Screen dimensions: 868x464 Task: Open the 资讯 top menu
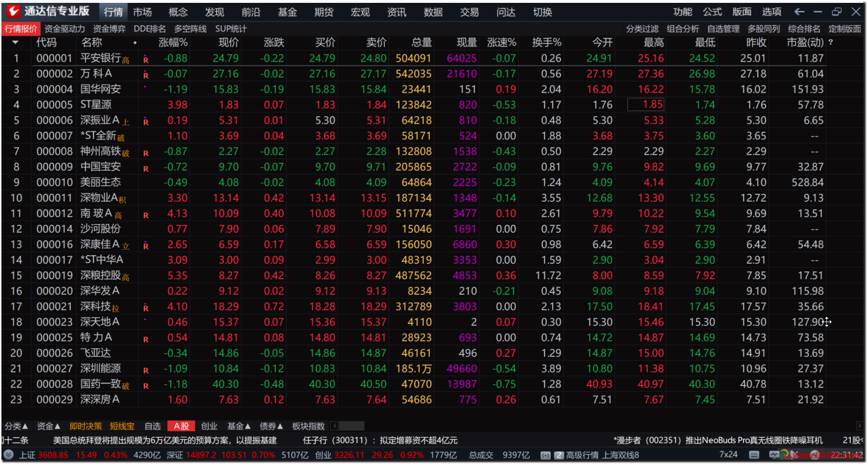coord(397,12)
